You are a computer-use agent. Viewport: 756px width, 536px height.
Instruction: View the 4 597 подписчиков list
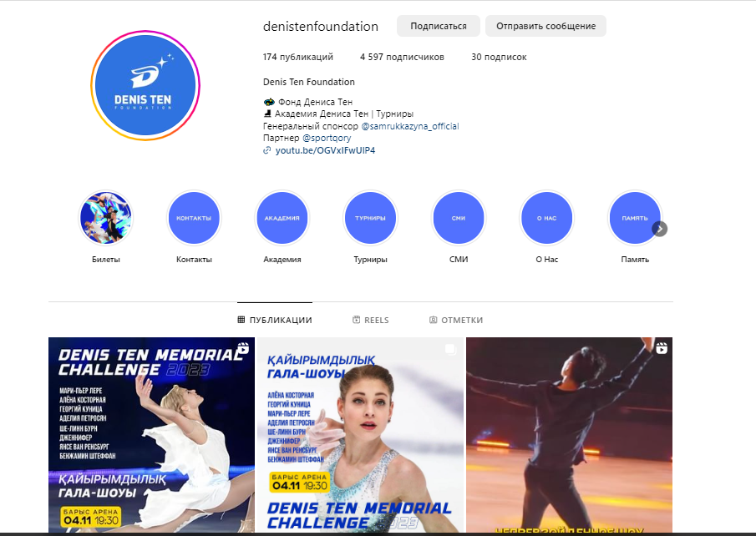tap(402, 57)
